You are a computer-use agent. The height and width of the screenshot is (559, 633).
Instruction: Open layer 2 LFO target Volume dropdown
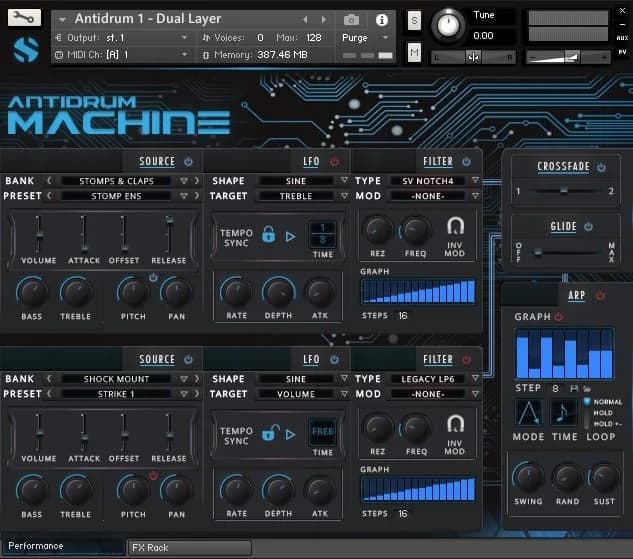click(344, 394)
